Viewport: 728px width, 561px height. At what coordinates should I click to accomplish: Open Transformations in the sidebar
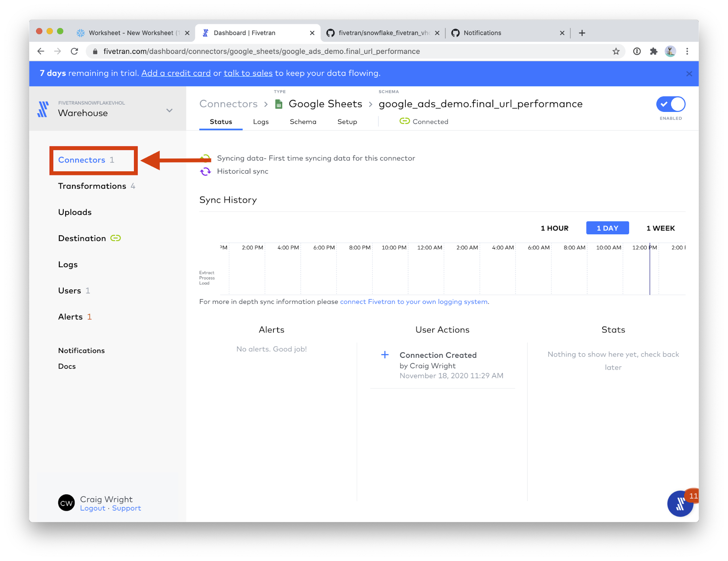(x=92, y=186)
